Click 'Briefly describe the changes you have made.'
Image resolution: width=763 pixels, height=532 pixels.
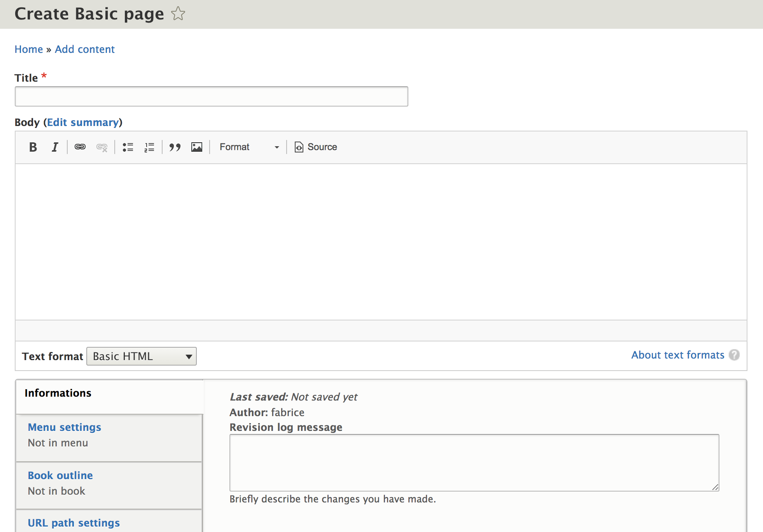coord(333,499)
